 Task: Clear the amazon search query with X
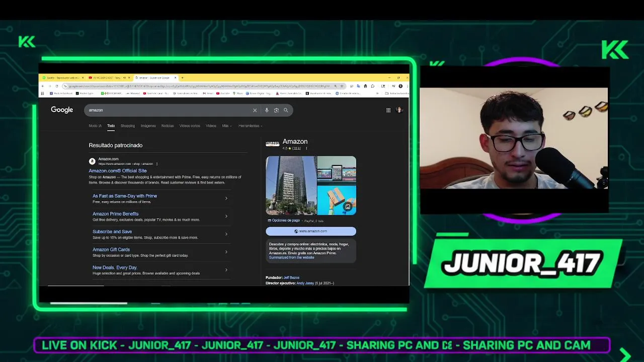point(255,110)
